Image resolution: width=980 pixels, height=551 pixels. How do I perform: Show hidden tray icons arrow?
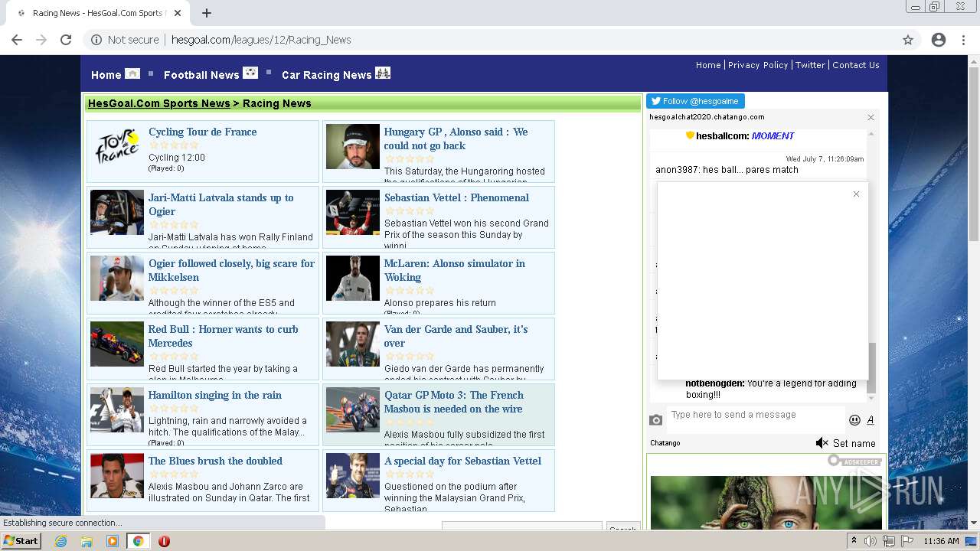tap(854, 541)
